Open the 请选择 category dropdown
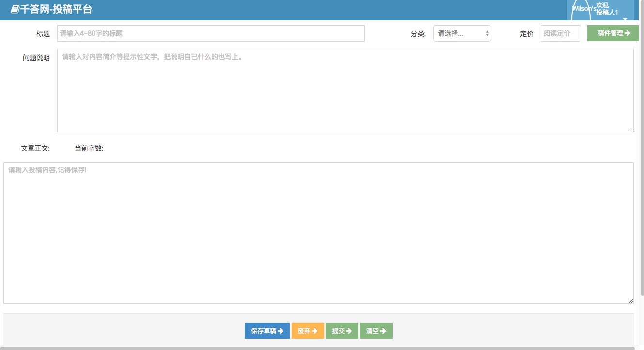 click(460, 33)
